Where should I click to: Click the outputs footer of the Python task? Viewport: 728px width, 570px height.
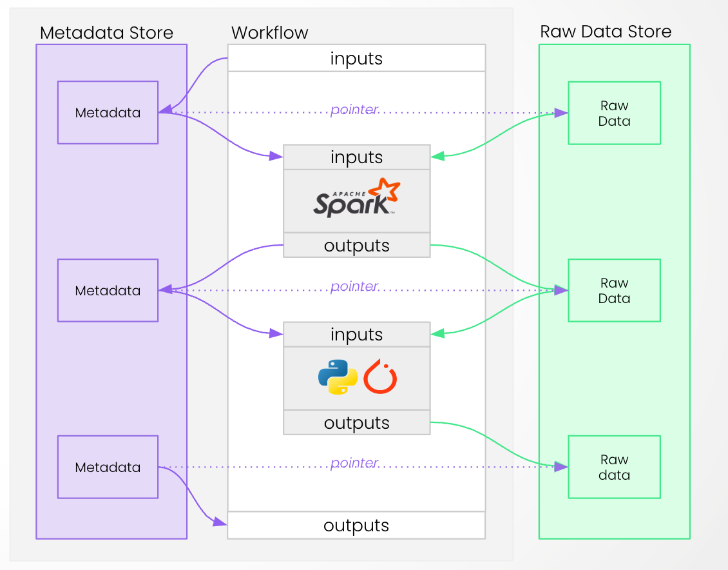(x=356, y=423)
